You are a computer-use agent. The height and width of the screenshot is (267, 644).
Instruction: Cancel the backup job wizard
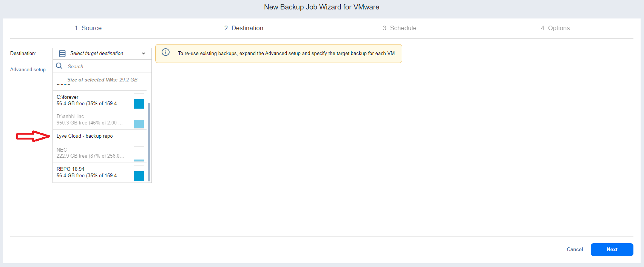coord(575,250)
